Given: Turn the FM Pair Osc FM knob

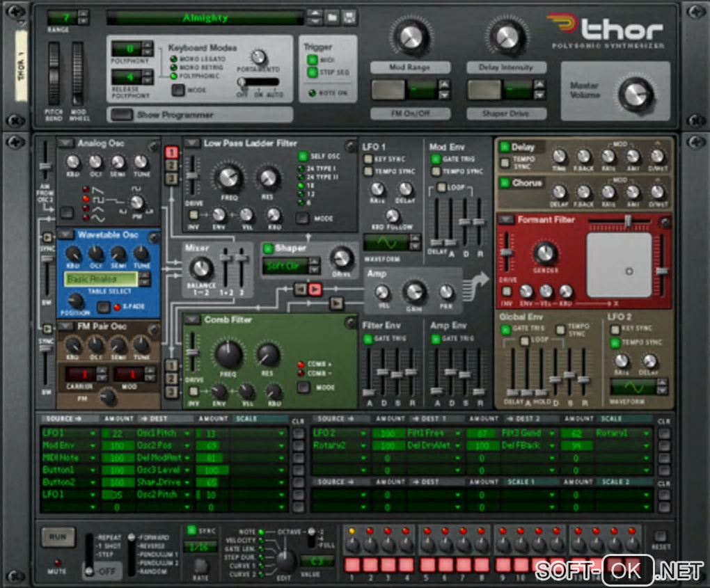Looking at the screenshot, I should pos(107,397).
